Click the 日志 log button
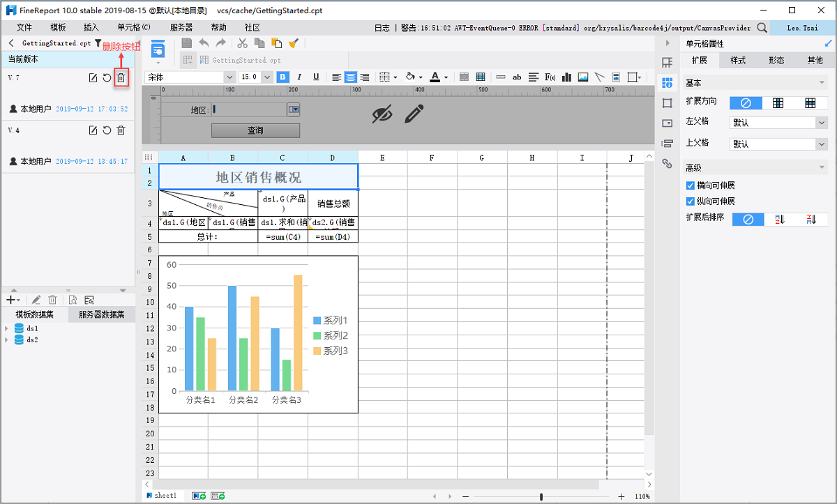837x504 pixels. coord(382,28)
